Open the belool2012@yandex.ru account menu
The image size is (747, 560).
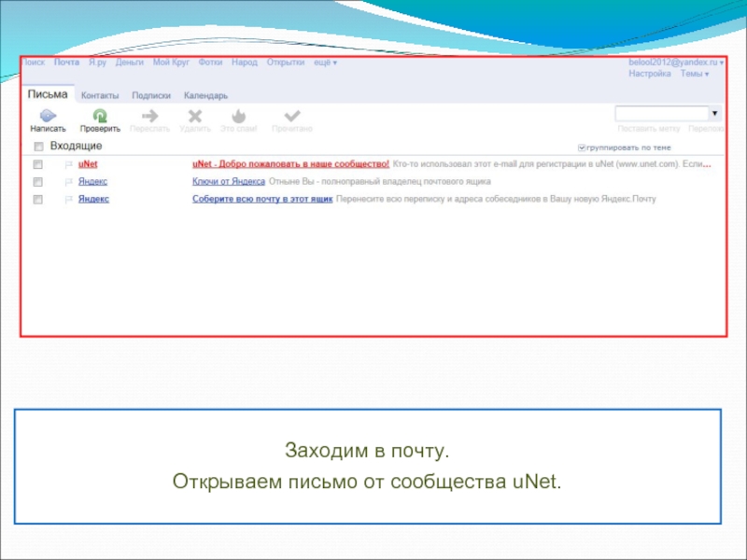[676, 63]
